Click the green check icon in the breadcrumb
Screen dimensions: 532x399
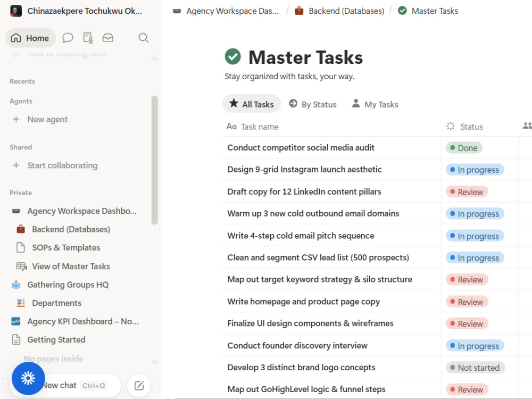[x=402, y=11]
